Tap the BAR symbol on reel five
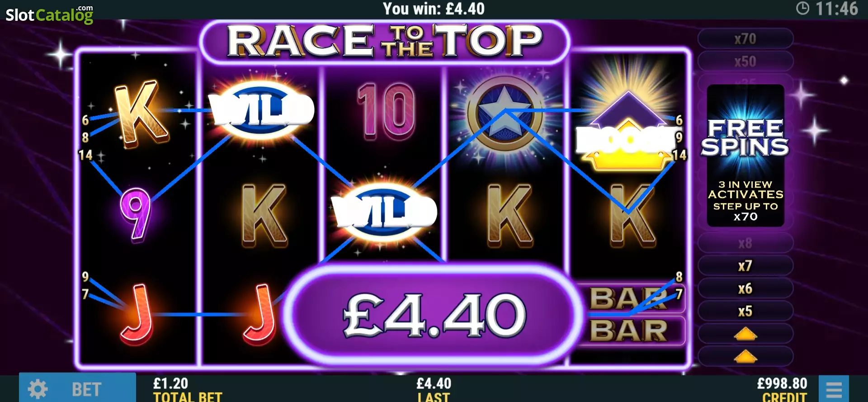The width and height of the screenshot is (868, 402). tap(628, 314)
